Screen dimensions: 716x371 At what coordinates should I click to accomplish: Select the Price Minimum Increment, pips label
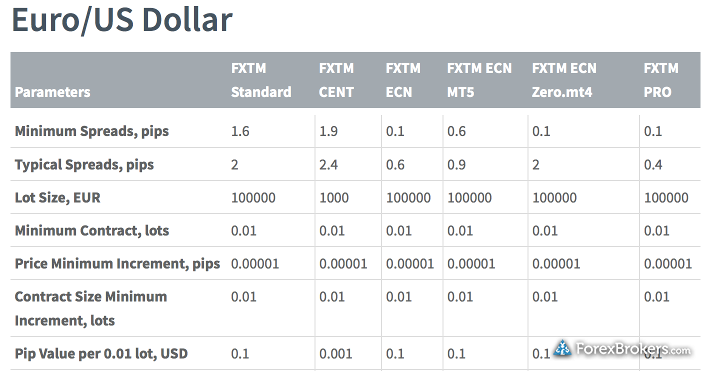click(x=117, y=264)
